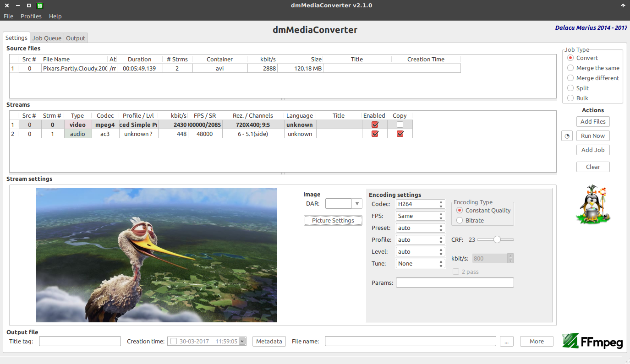Choose the Split job type
This screenshot has width=630, height=364.
tap(570, 88)
